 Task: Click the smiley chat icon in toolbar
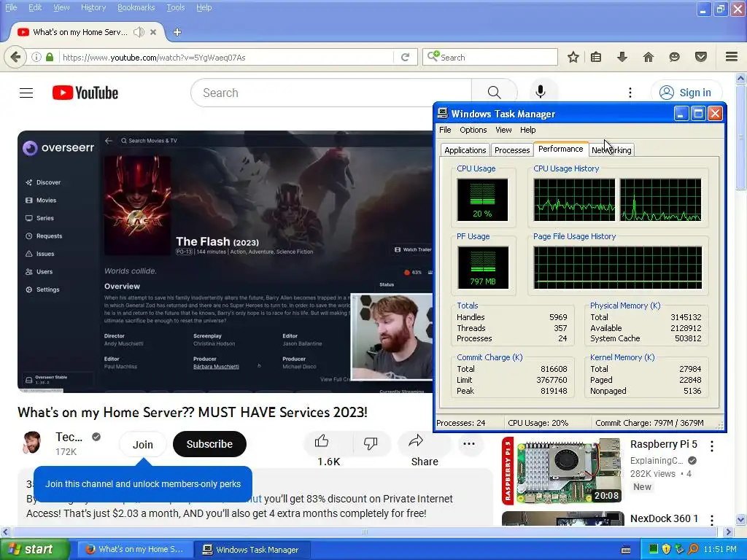coord(674,57)
